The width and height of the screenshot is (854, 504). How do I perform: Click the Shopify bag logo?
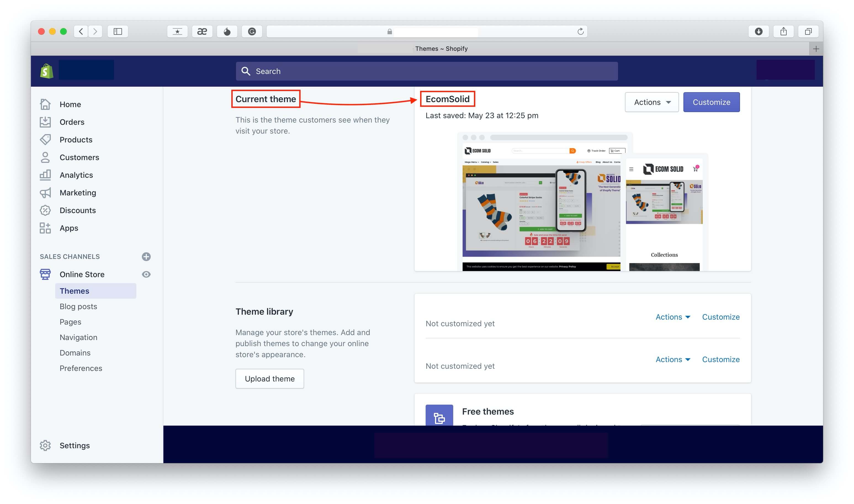(47, 71)
